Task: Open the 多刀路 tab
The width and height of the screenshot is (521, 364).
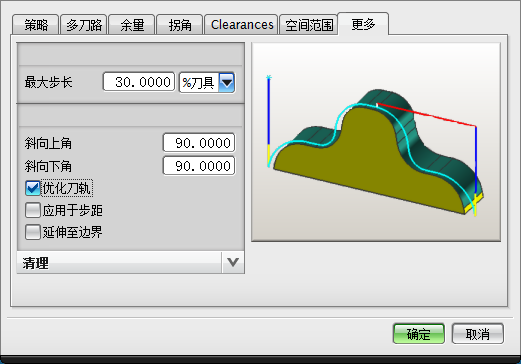Action: pos(84,25)
